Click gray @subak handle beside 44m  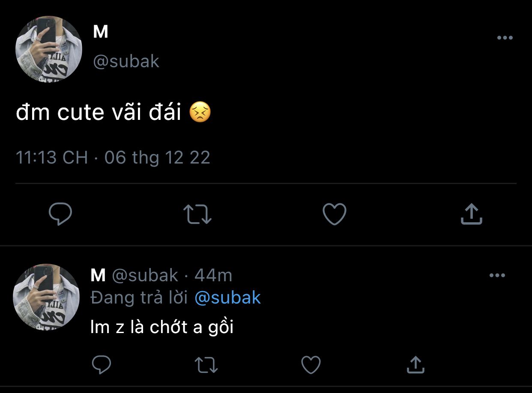(145, 276)
